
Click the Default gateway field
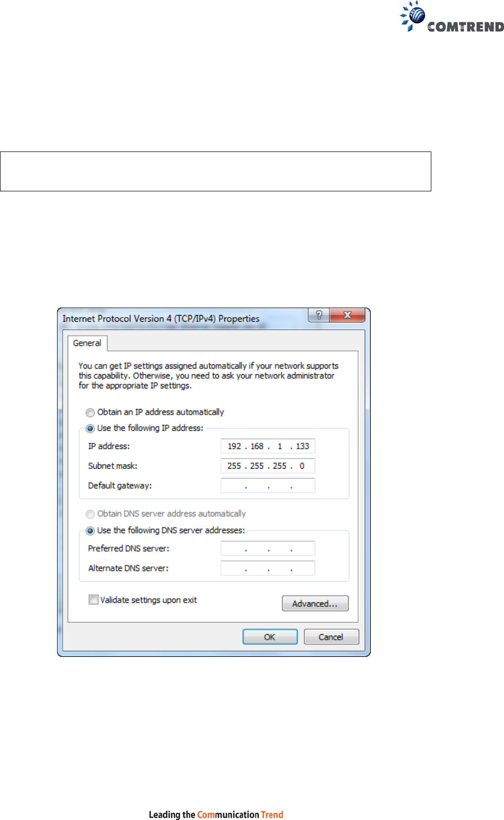[x=268, y=485]
